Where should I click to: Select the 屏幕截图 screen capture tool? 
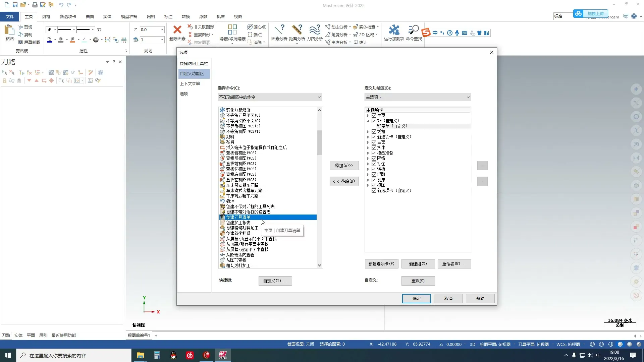click(29, 42)
